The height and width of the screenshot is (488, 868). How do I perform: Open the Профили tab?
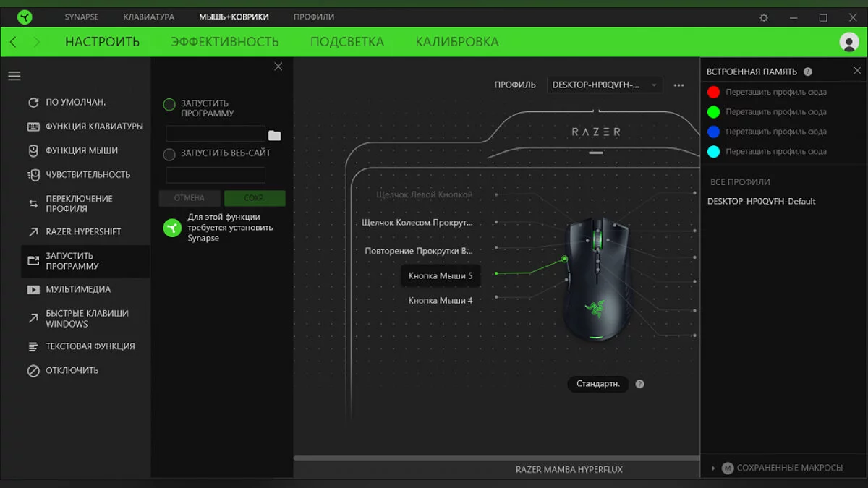pyautogui.click(x=314, y=17)
